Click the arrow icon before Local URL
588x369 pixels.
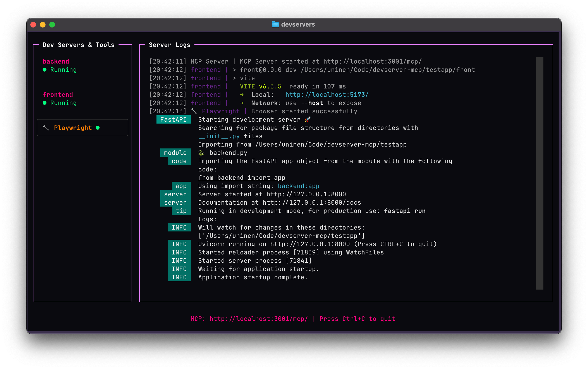coord(242,94)
